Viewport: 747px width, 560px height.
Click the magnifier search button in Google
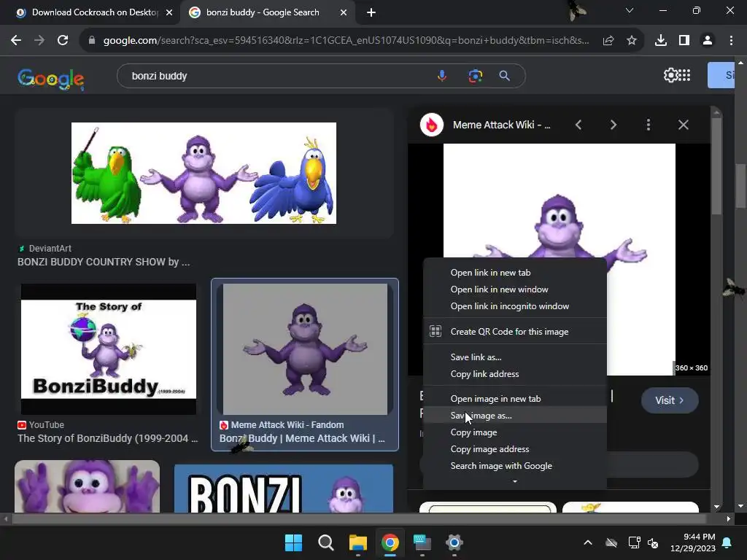coord(505,76)
